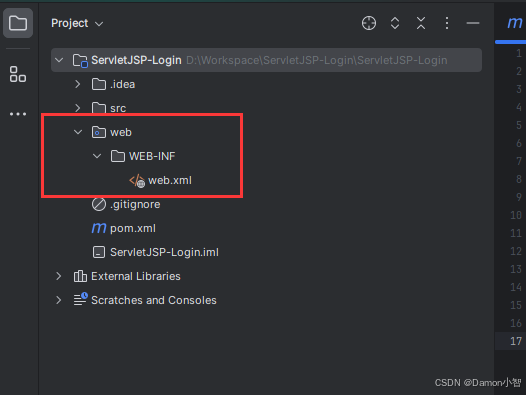Click the Expand All arrows icon

(x=395, y=23)
